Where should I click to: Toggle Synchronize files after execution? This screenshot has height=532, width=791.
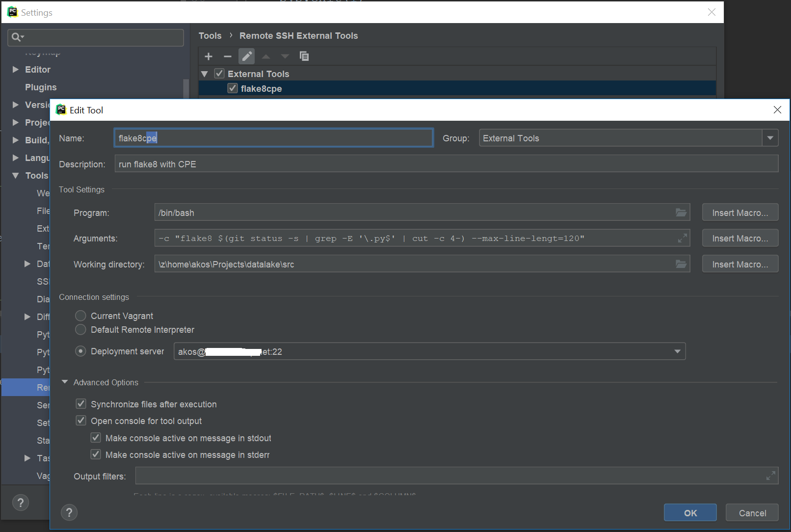click(x=81, y=404)
